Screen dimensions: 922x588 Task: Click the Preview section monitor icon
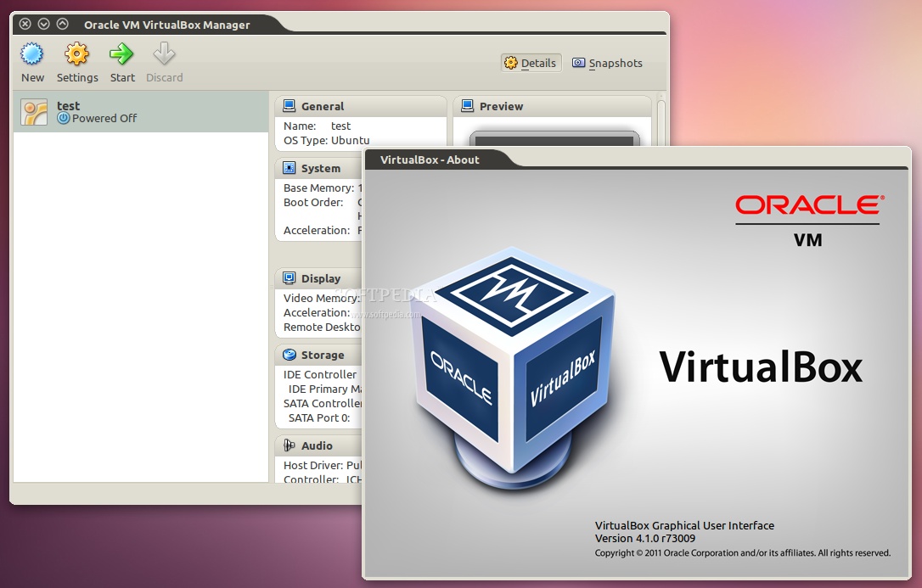tap(468, 106)
